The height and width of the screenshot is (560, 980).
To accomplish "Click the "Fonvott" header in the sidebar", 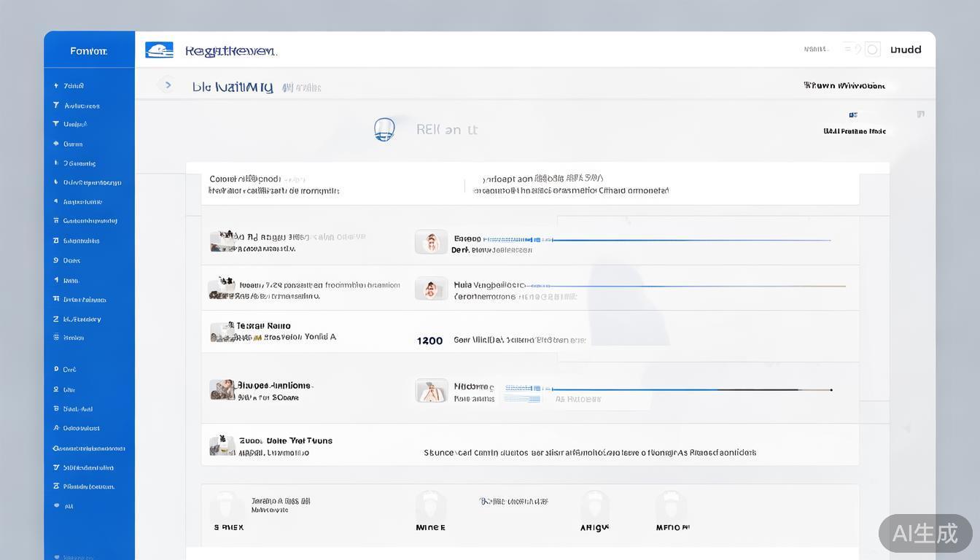I will pos(89,50).
